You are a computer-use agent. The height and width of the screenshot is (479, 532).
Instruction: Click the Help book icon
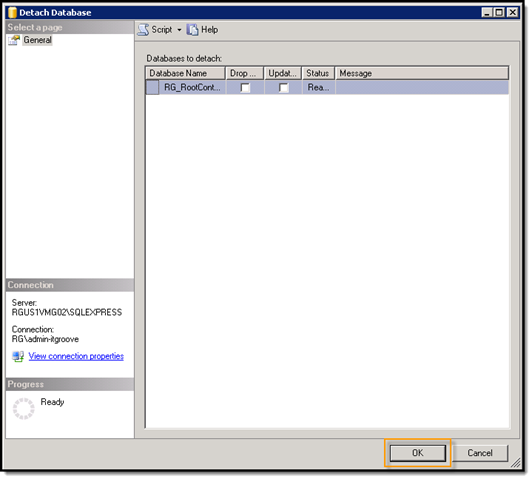click(x=192, y=30)
